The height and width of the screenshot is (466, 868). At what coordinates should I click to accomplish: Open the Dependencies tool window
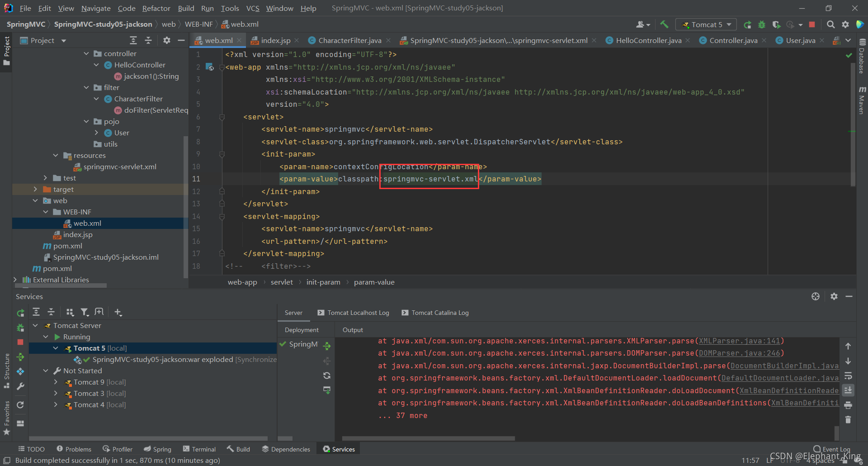click(x=286, y=449)
